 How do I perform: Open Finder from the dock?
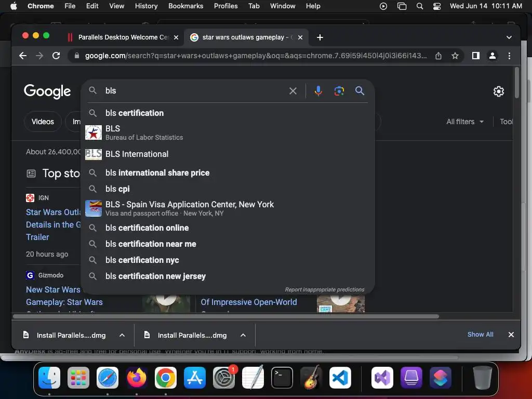click(49, 377)
